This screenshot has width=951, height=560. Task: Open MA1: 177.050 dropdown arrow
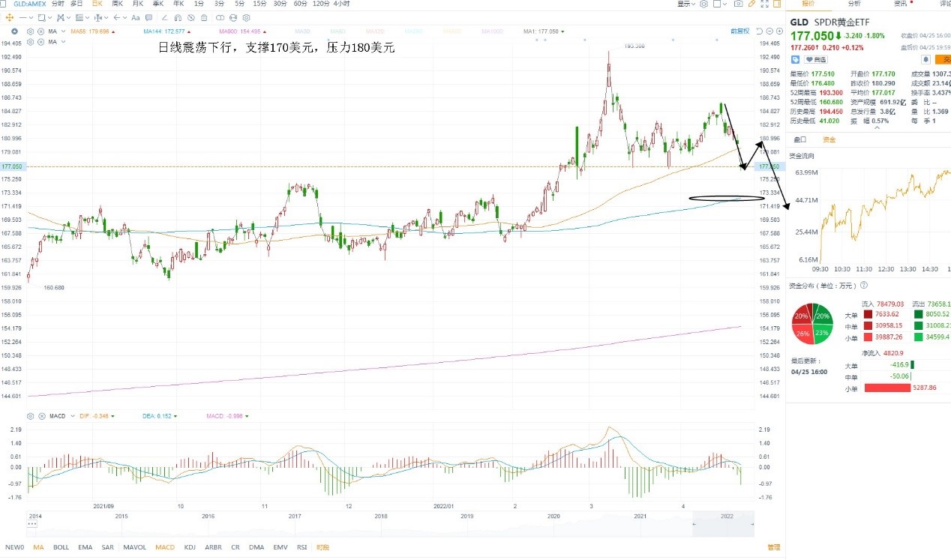click(x=562, y=31)
